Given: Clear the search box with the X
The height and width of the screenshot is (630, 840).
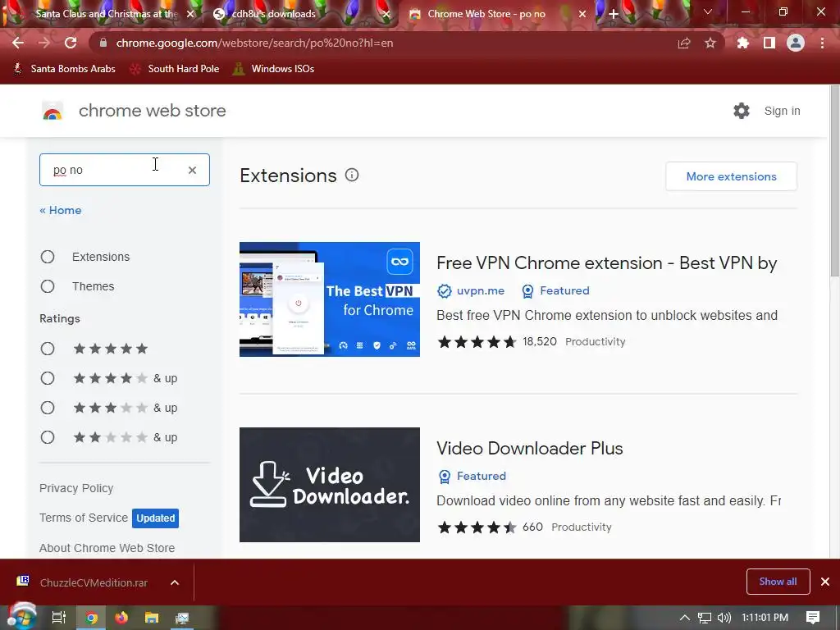Looking at the screenshot, I should [192, 170].
